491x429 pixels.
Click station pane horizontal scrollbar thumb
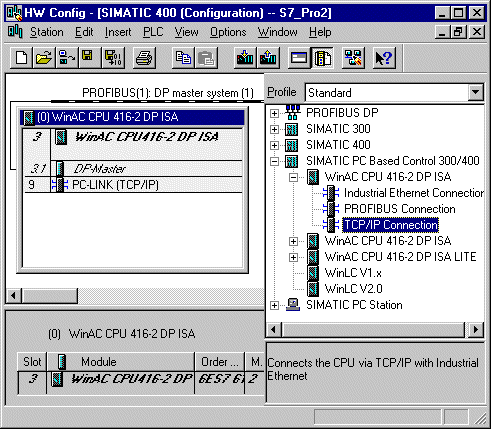tap(50, 295)
